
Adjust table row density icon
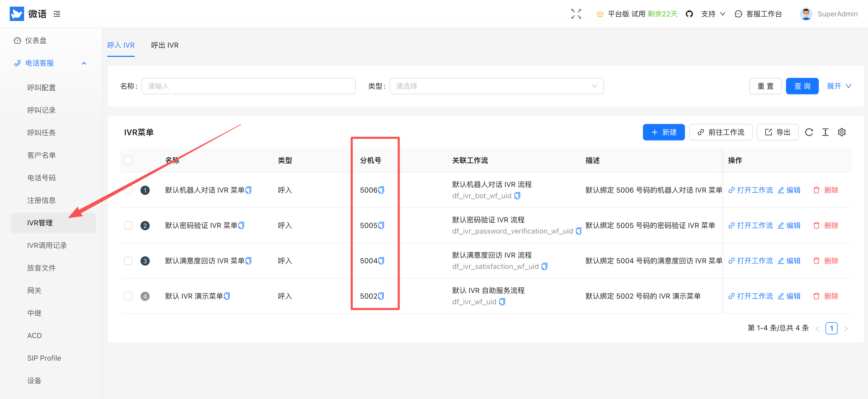coord(825,132)
